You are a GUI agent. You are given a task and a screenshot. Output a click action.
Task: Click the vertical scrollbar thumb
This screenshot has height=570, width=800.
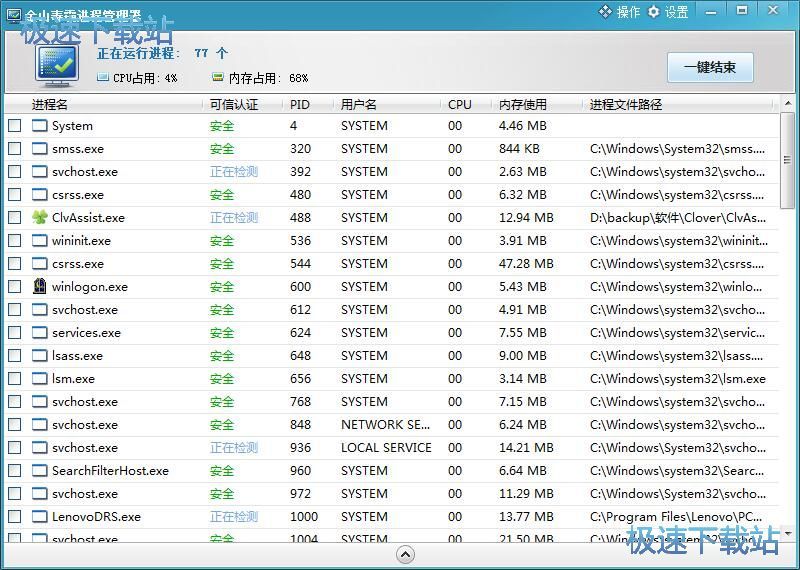(x=787, y=161)
